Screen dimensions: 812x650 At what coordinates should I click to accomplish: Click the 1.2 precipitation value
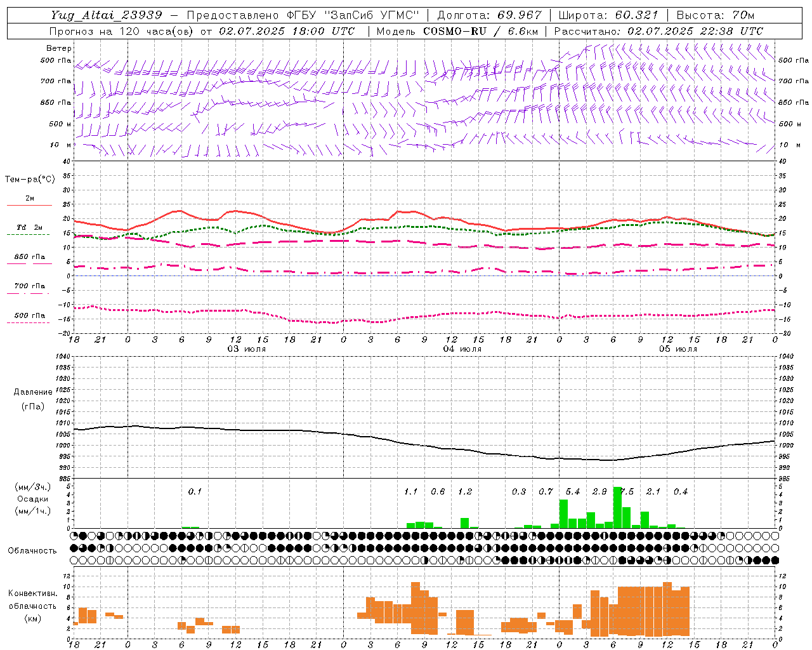pos(465,492)
